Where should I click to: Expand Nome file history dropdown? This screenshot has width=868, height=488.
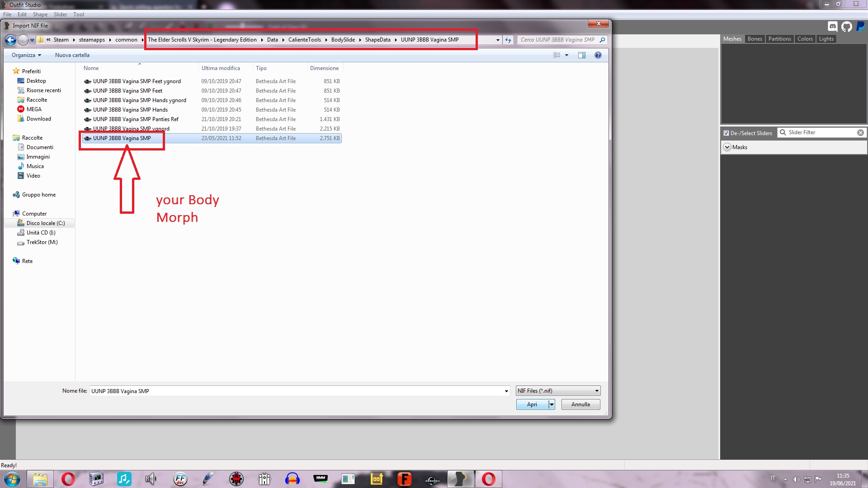coord(506,391)
